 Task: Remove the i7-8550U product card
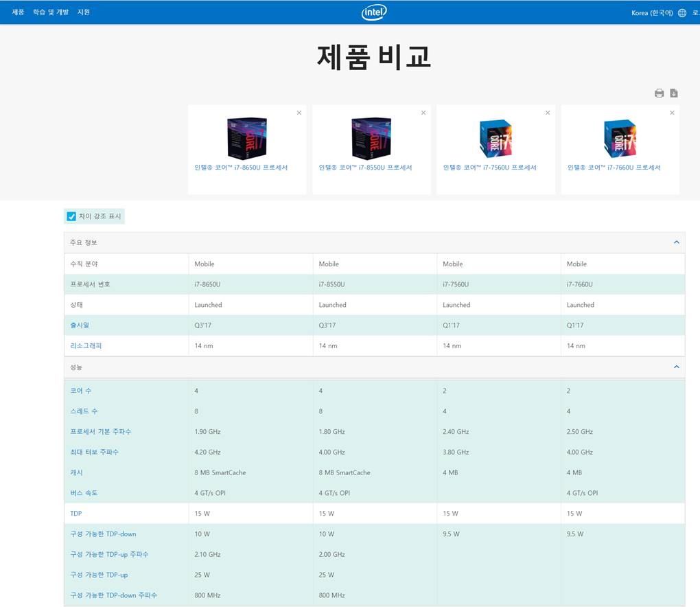(423, 113)
